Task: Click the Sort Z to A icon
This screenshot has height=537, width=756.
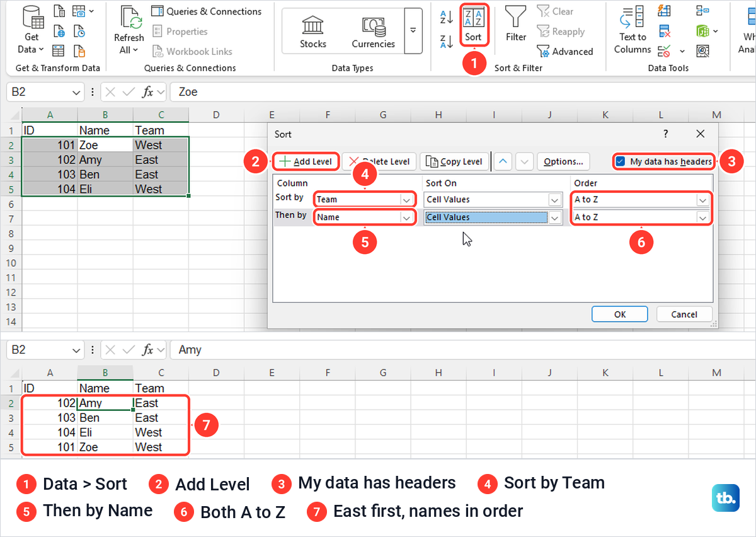Action: [x=446, y=42]
